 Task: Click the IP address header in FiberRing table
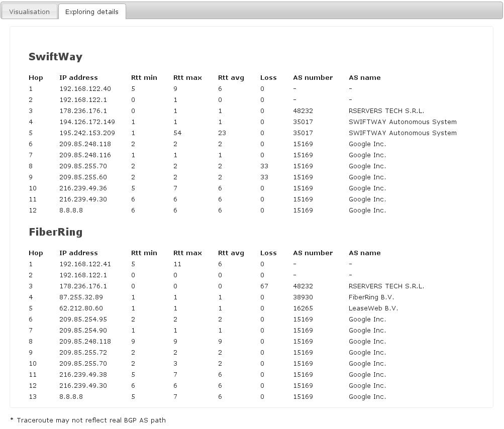78,253
